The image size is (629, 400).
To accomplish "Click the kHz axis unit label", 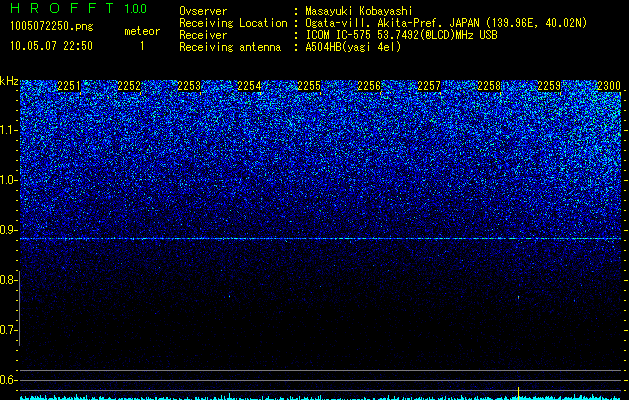I will click(9, 81).
